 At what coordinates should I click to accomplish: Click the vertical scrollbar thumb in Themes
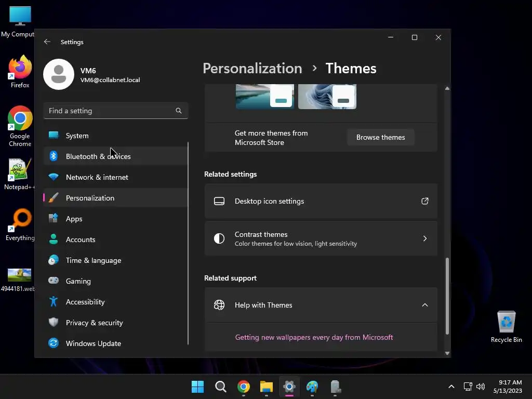447,296
